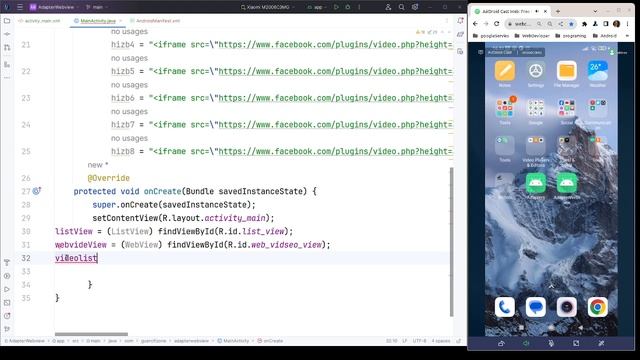Open the Terminal tool window icon
This screenshot has width=640, height=360.
tap(7, 303)
